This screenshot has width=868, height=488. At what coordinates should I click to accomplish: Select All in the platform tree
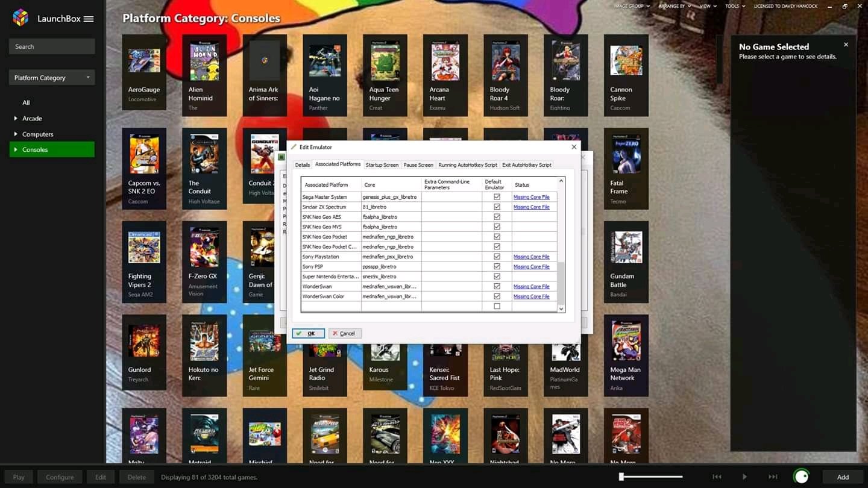(26, 102)
